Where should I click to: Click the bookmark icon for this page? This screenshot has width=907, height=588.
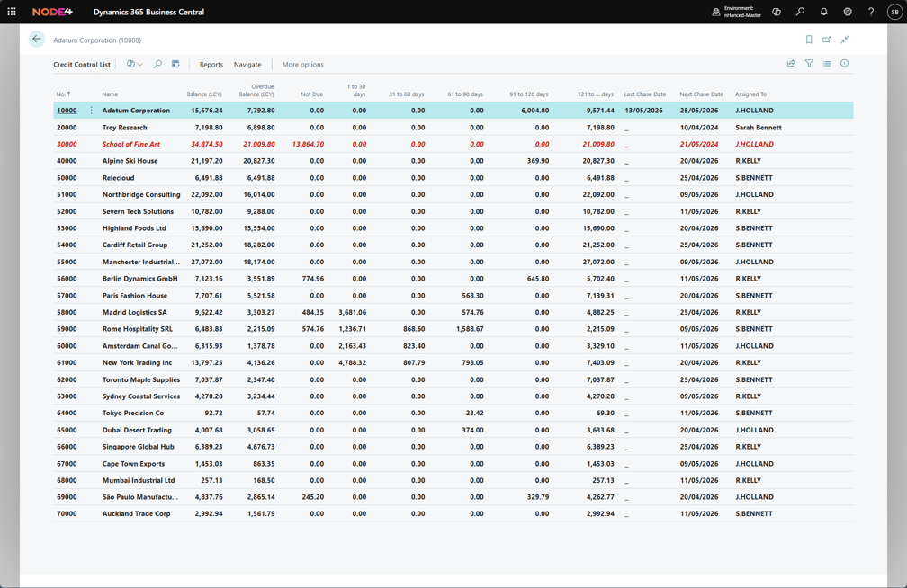point(809,40)
